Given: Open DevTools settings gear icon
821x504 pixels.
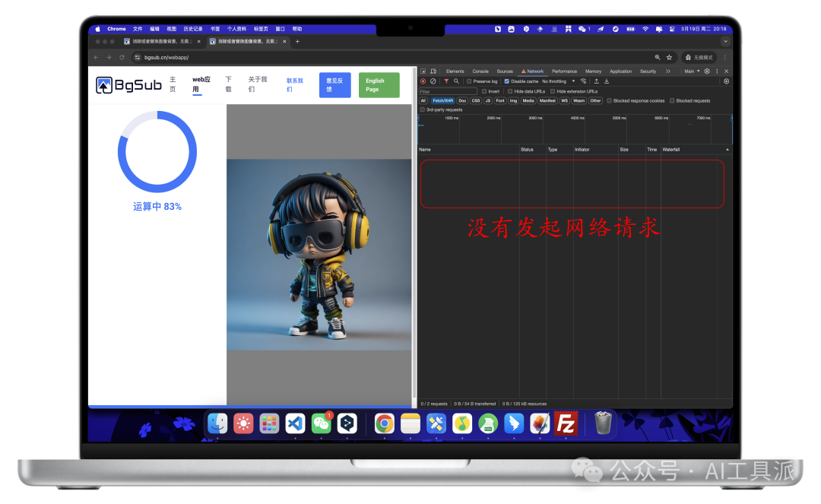Looking at the screenshot, I should (707, 71).
